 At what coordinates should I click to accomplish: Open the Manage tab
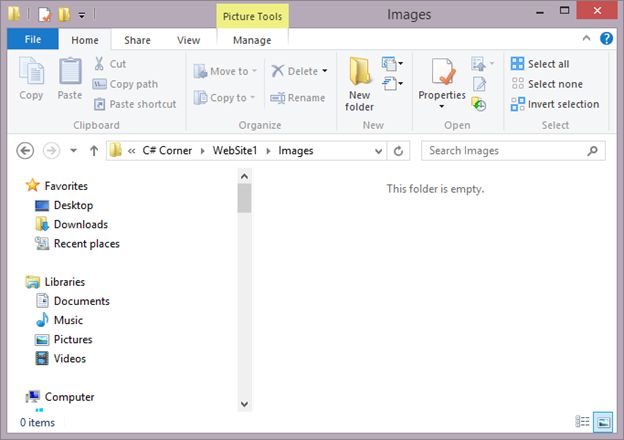click(252, 40)
